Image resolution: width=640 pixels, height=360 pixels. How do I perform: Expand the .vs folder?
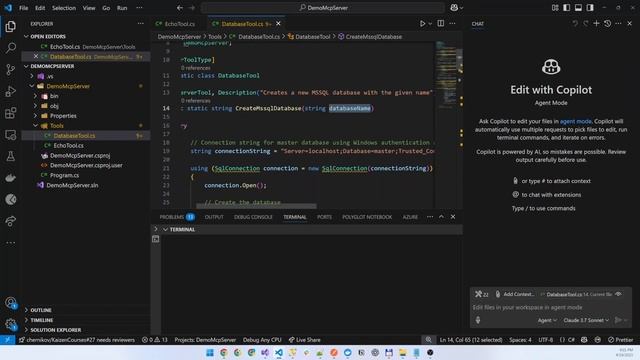32,76
